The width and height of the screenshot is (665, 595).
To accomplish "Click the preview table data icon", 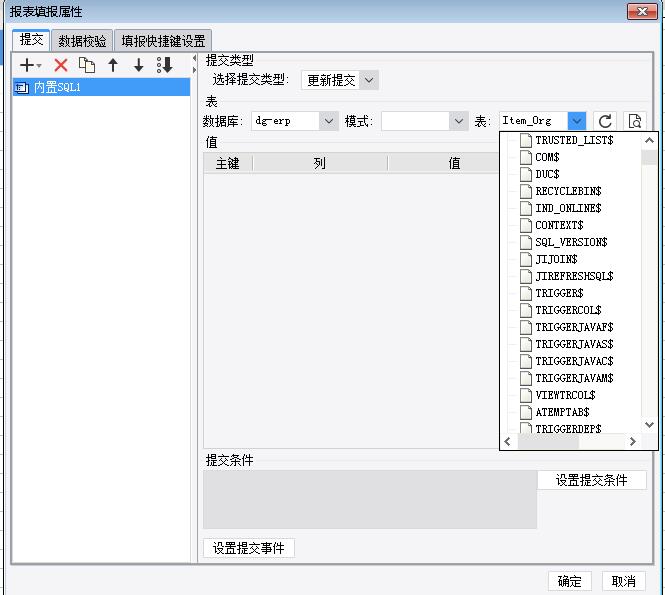I will (635, 121).
